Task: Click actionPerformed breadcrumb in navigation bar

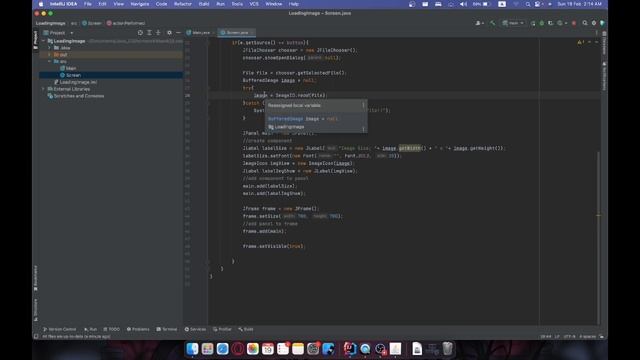Action: (x=126, y=23)
